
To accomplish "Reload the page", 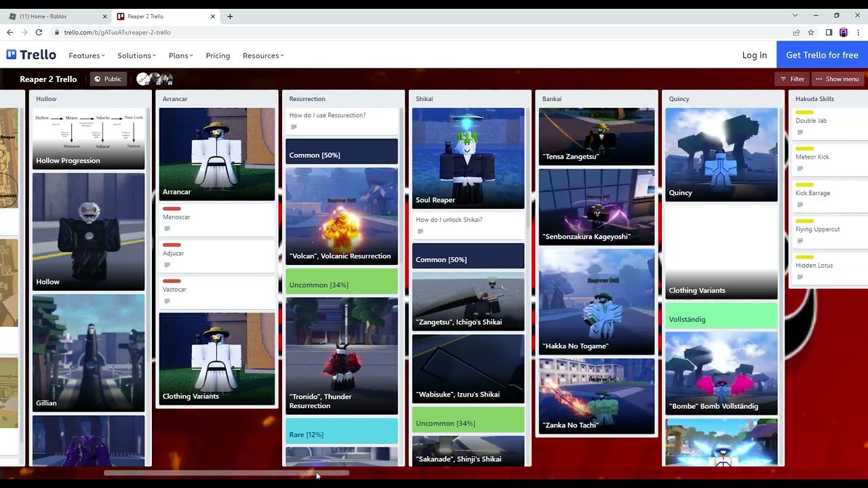I will 39,32.
